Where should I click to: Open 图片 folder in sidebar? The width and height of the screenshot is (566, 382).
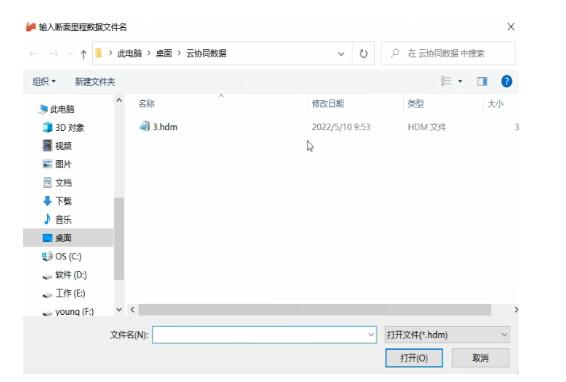click(x=57, y=164)
